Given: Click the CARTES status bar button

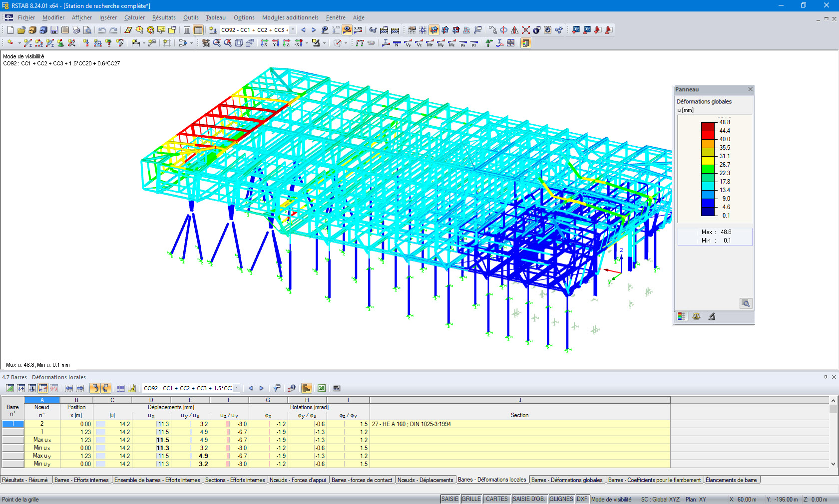Looking at the screenshot, I should (496, 499).
